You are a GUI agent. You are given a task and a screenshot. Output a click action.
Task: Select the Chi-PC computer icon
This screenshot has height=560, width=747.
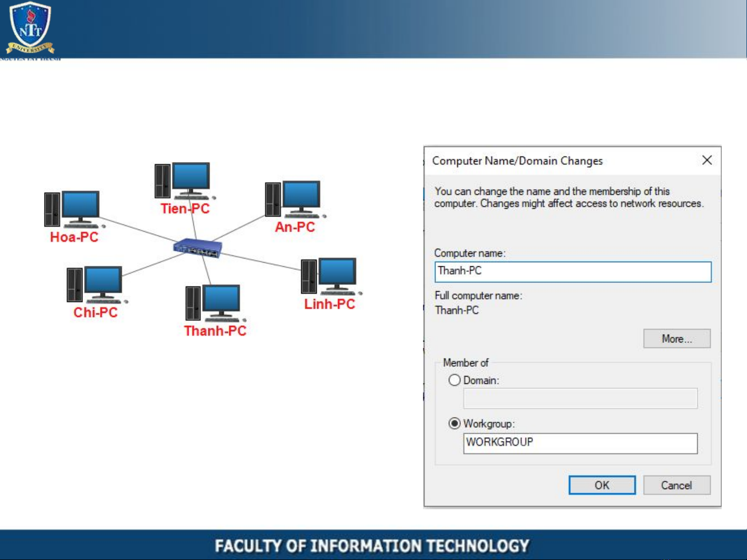tap(96, 284)
